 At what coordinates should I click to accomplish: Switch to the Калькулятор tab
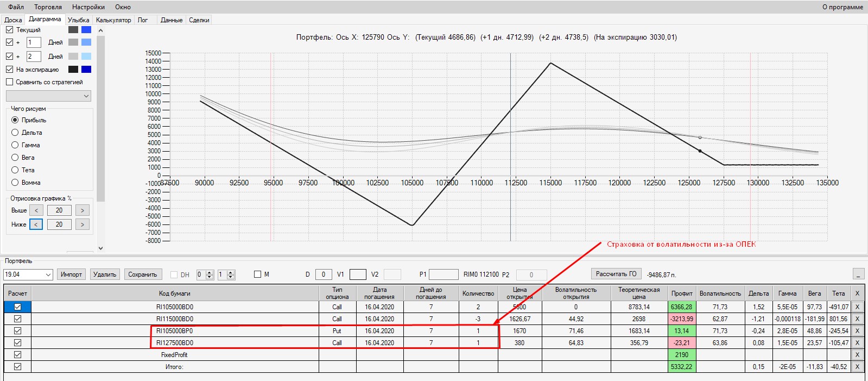click(x=113, y=20)
